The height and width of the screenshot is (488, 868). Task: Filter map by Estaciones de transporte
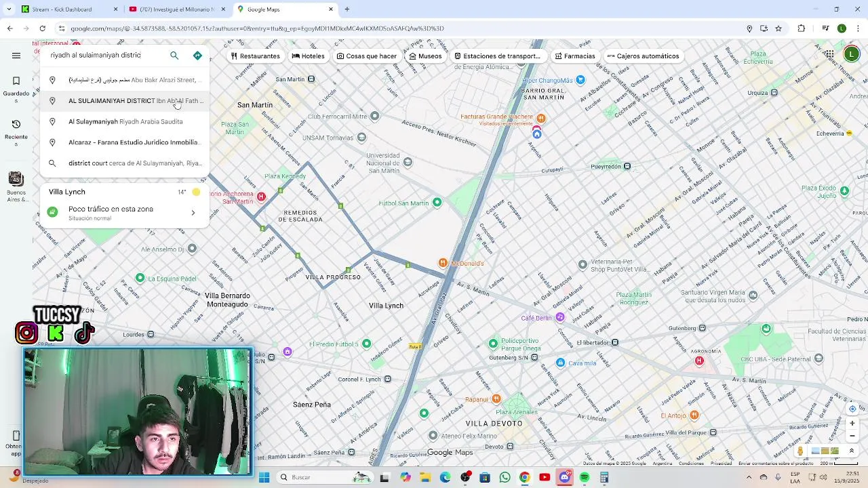click(x=497, y=56)
